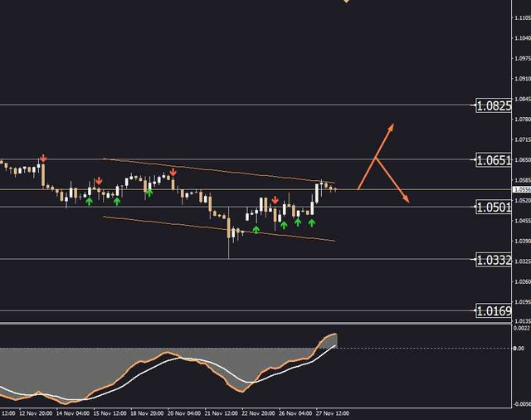
Task: Click the 1.0195 tick on price axis
Action: click(x=523, y=302)
